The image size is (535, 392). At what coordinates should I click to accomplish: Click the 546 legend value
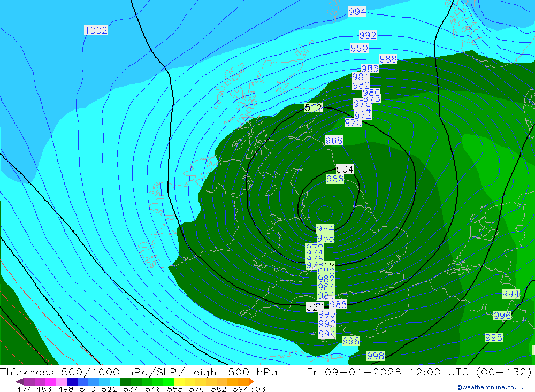[x=153, y=389]
